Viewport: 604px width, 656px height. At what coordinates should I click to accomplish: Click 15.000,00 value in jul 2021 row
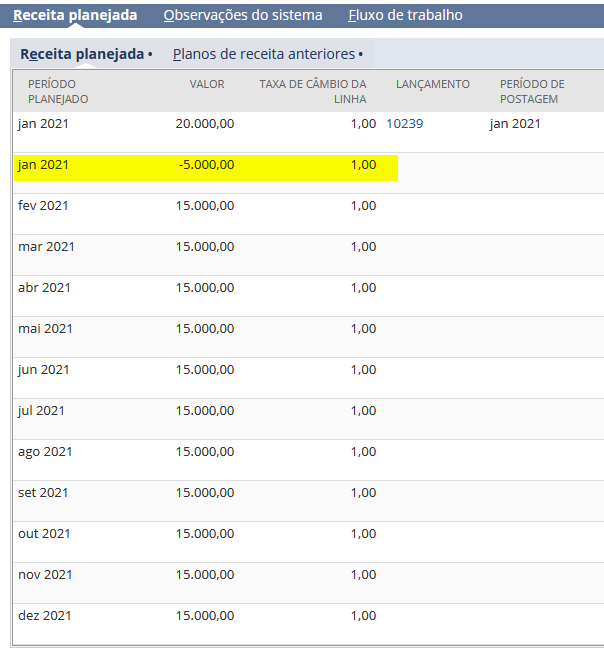coord(205,411)
